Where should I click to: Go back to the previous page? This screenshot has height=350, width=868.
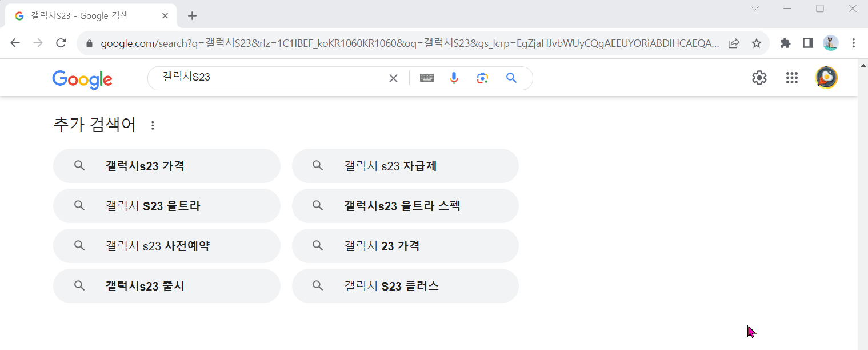[x=15, y=43]
